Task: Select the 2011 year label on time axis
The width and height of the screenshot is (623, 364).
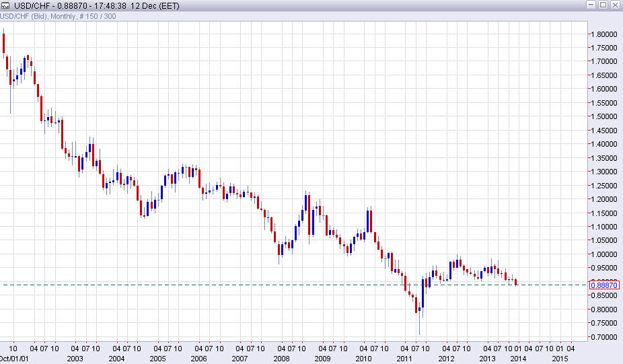Action: pyautogui.click(x=406, y=359)
